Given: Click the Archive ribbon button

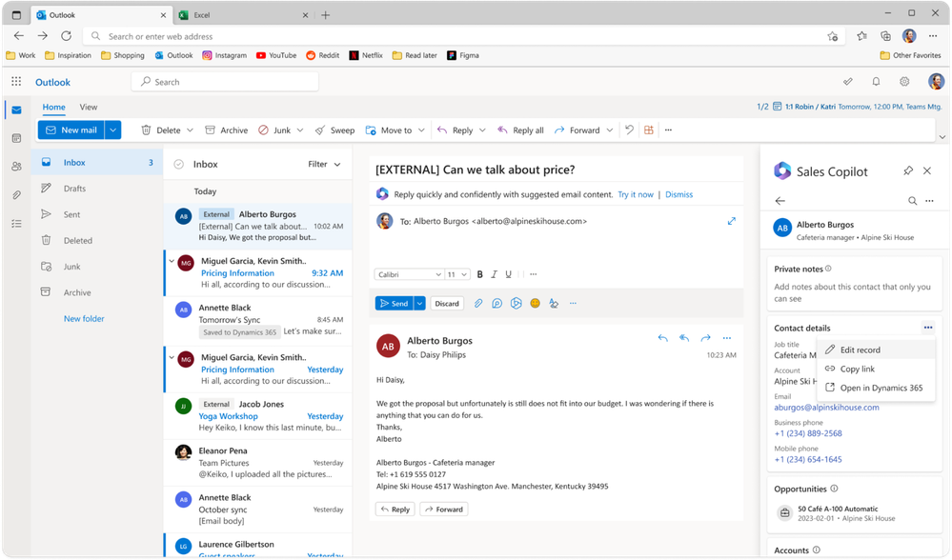Looking at the screenshot, I should pos(227,130).
